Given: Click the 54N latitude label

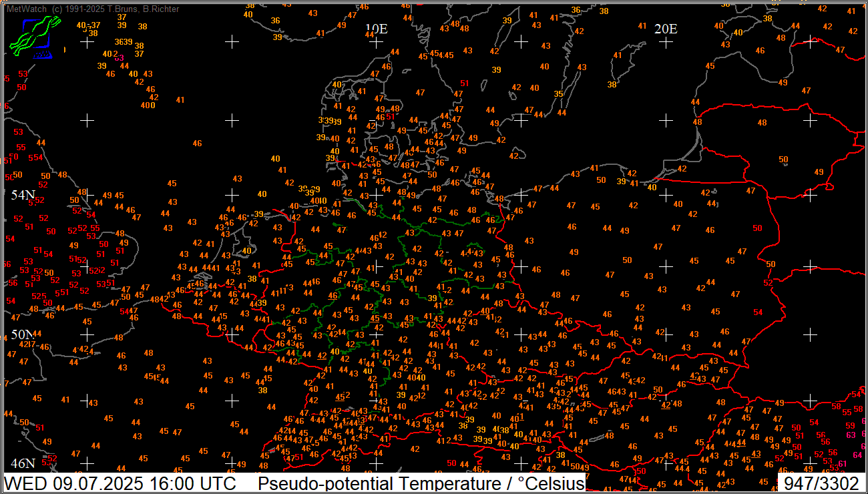Looking at the screenshot, I should [23, 195].
